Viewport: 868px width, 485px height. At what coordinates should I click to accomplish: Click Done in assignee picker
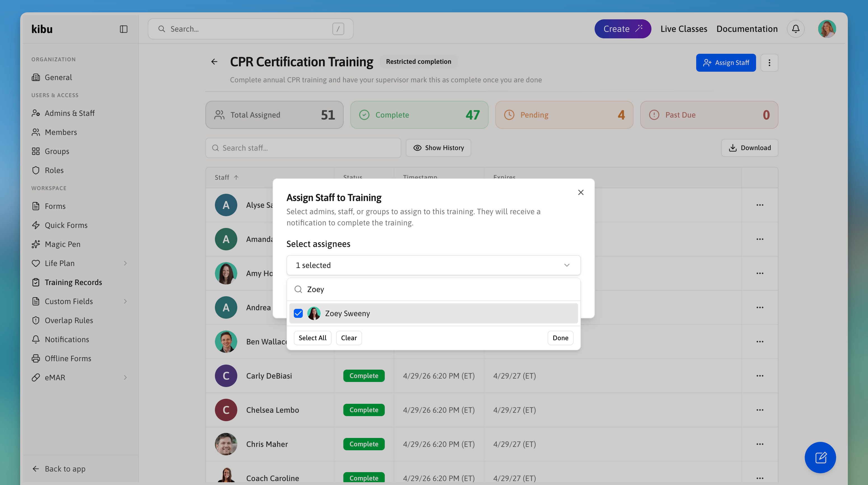[x=560, y=338]
